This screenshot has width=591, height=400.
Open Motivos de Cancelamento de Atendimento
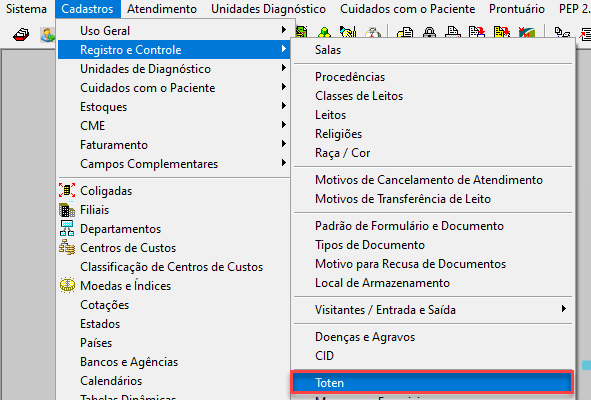coord(433,180)
